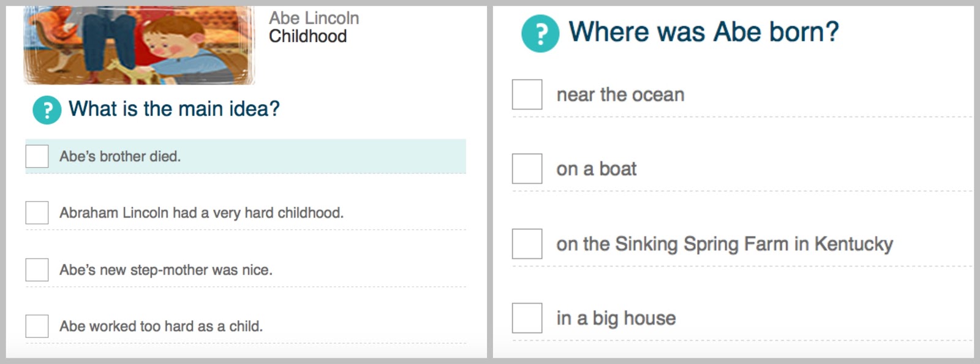
Task: Tick the near the ocean checkbox
Action: (x=527, y=94)
